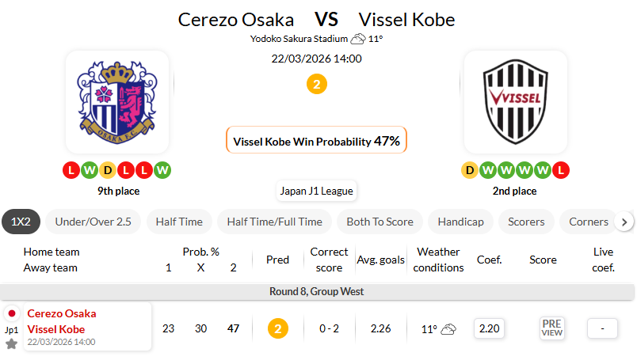
Task: Select the 1X2 tab
Action: click(21, 222)
